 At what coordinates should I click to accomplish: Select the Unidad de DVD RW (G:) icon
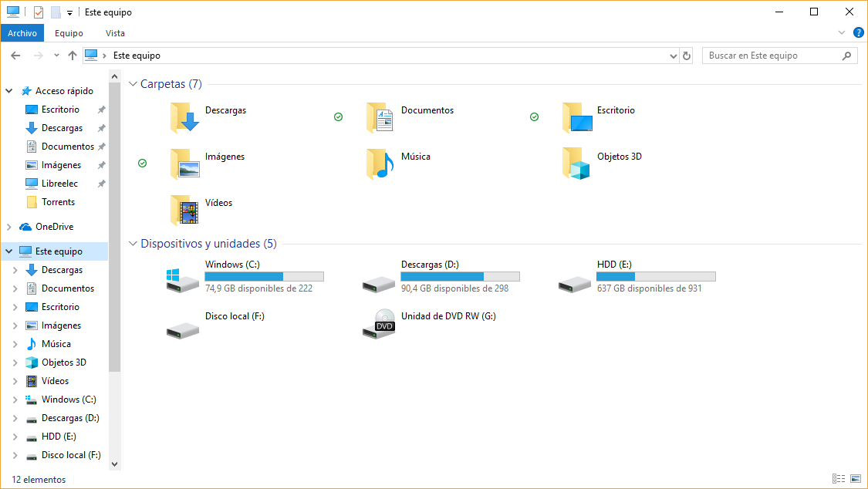[x=378, y=323]
